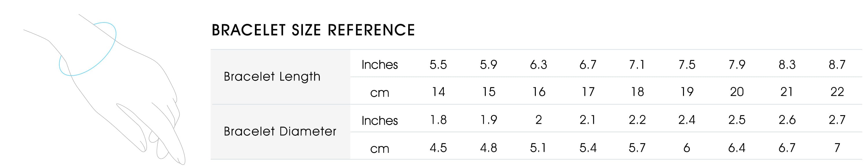Select the 2.4 inches diameter value

tap(687, 120)
